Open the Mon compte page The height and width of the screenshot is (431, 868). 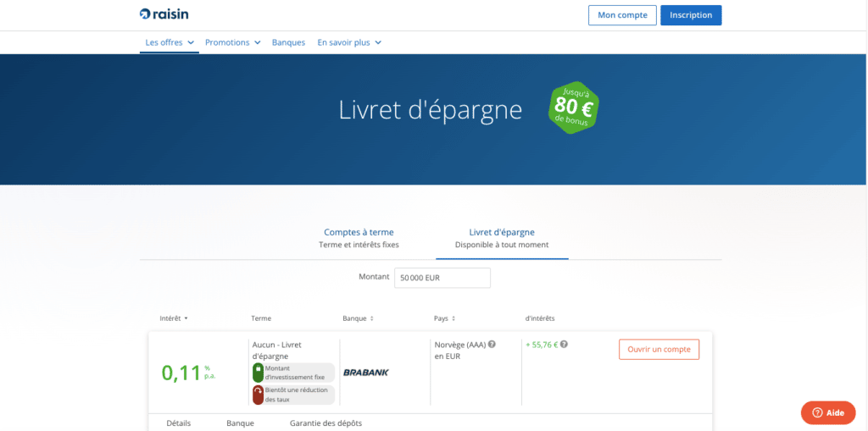[622, 15]
